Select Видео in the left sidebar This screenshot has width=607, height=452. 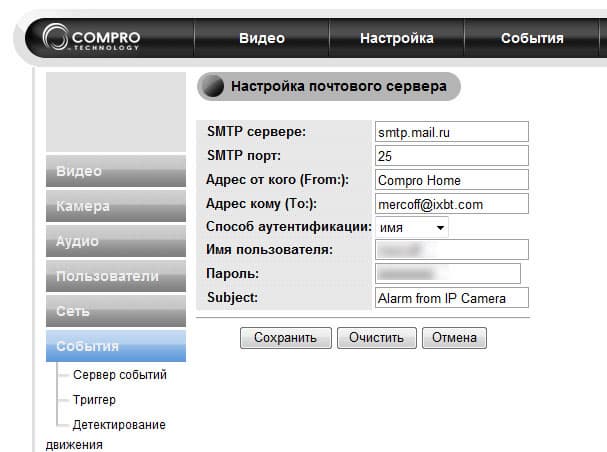(x=115, y=171)
